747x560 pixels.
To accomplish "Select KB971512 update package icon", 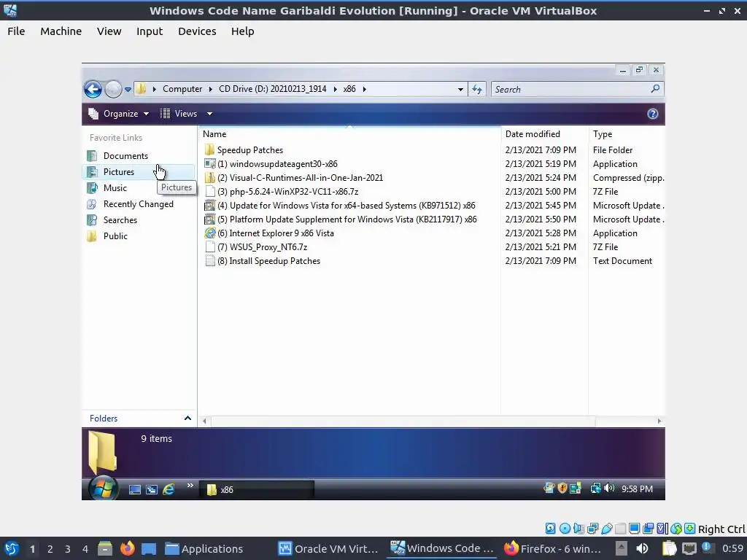I will tap(209, 205).
